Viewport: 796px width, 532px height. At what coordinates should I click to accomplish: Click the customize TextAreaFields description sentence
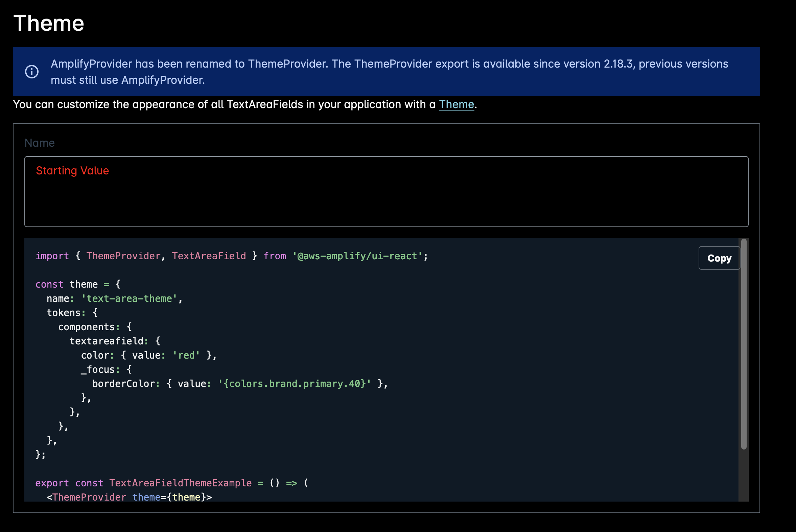(224, 104)
